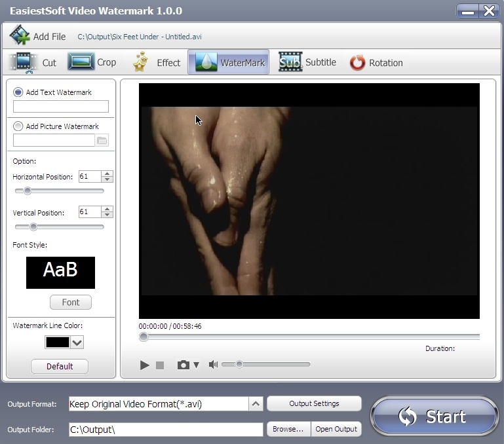Open the Cut tool icon
504x444 pixels.
(x=24, y=62)
